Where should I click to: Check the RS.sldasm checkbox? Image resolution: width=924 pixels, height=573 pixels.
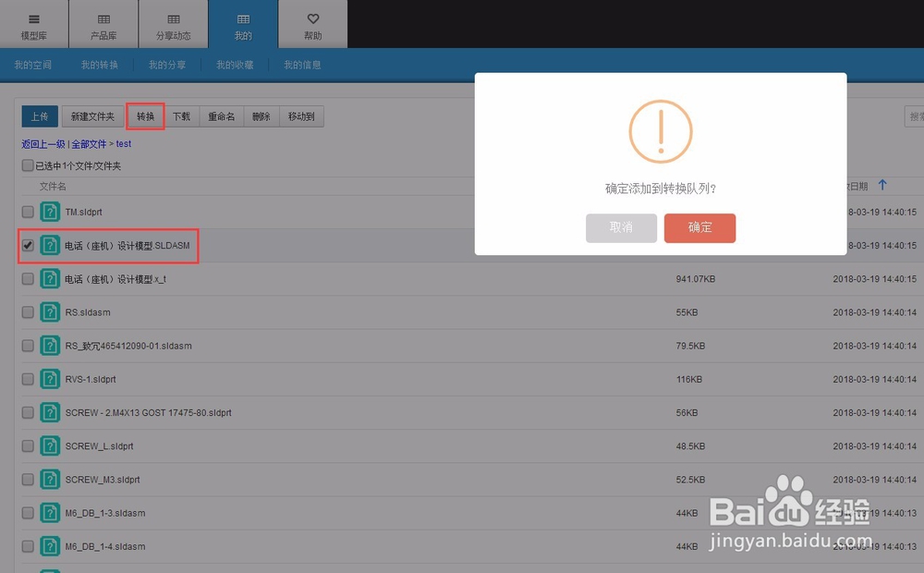point(28,312)
